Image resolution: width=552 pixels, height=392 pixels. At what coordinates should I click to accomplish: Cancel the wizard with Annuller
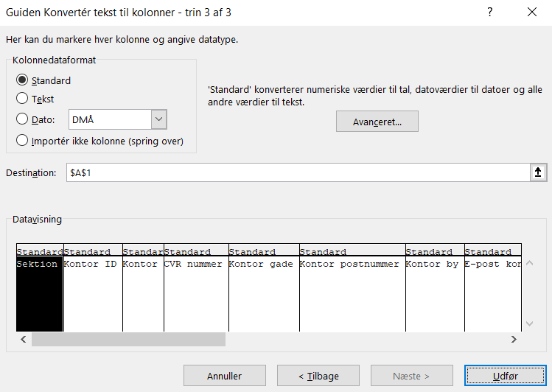point(225,376)
